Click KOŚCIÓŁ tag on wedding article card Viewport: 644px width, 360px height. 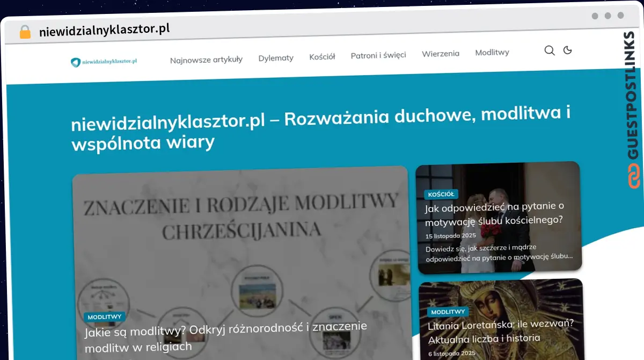(x=441, y=195)
